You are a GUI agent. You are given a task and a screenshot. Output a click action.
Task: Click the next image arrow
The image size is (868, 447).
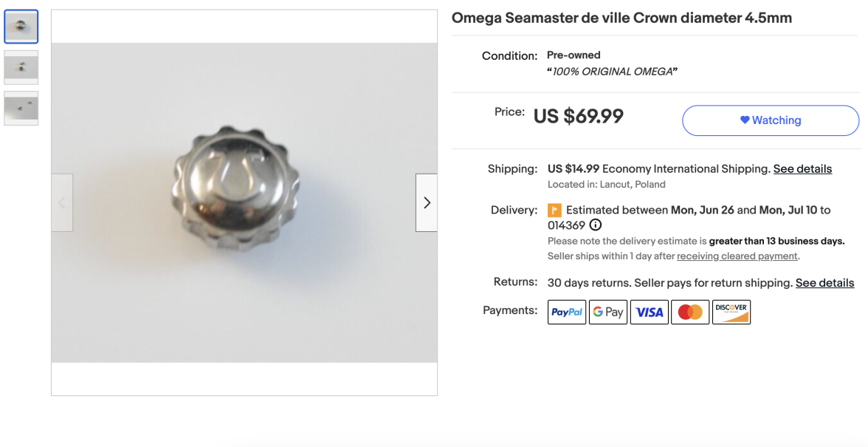coord(426,202)
